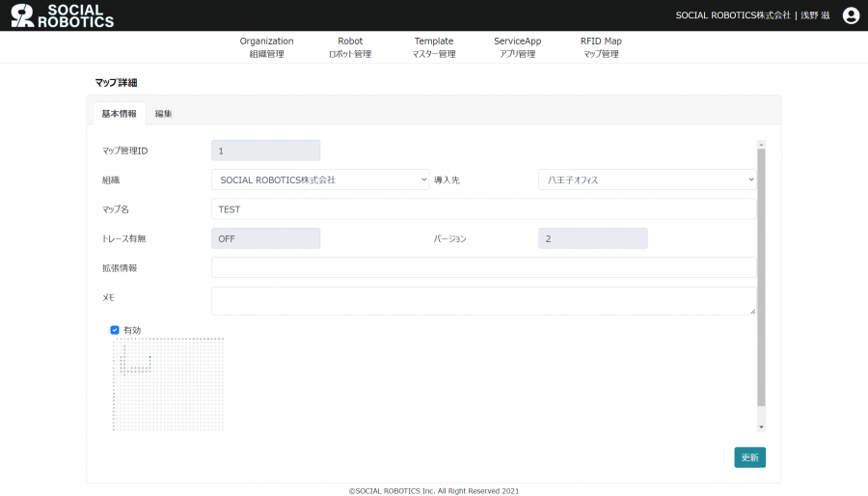Click inside the メモ text area
The image size is (868, 496).
483,300
